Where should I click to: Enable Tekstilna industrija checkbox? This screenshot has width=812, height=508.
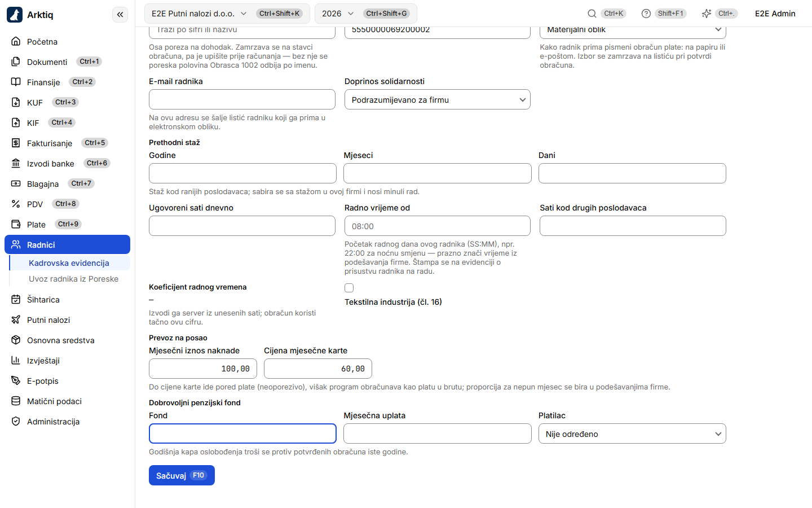pos(349,288)
